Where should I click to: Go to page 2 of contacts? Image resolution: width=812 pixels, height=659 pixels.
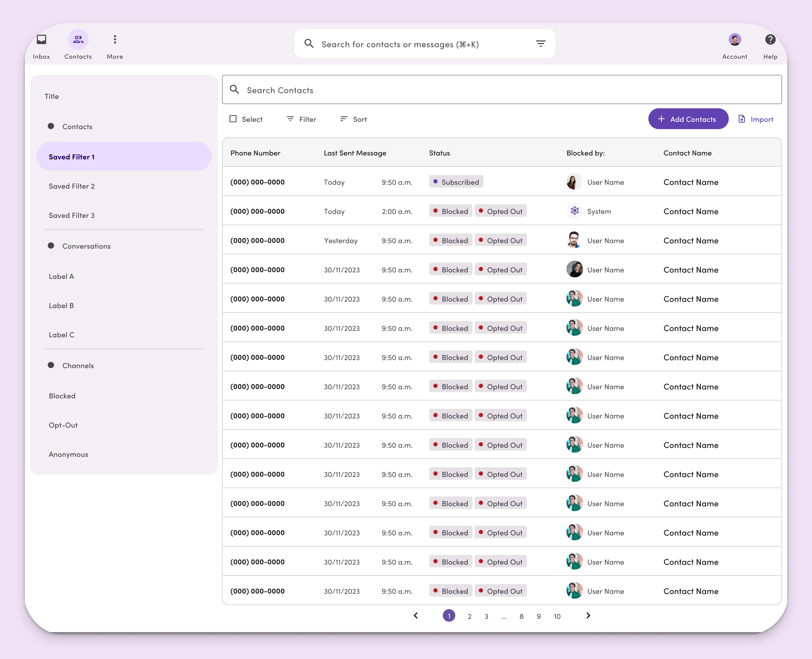click(470, 616)
